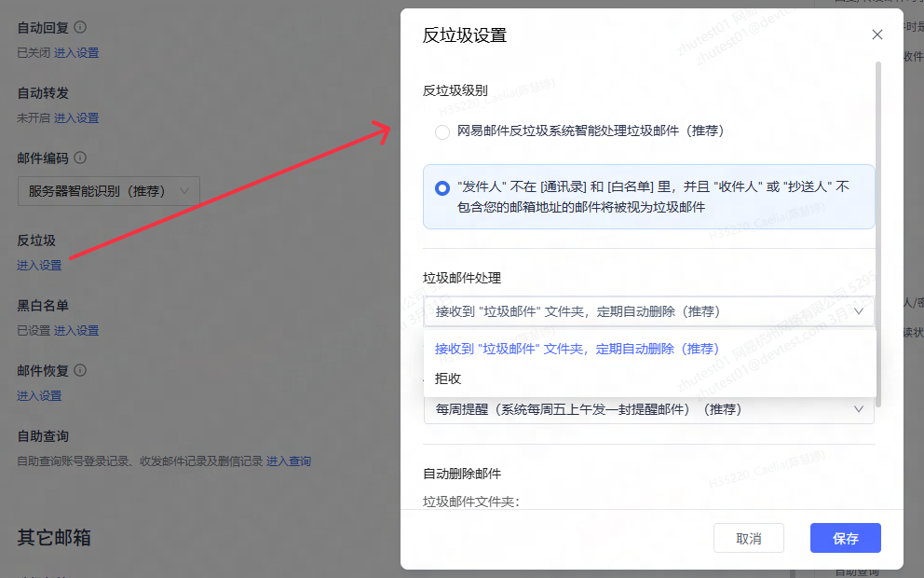The height and width of the screenshot is (578, 924).
Task: Select the 发件人不在通讯录 radio option
Action: (x=442, y=188)
